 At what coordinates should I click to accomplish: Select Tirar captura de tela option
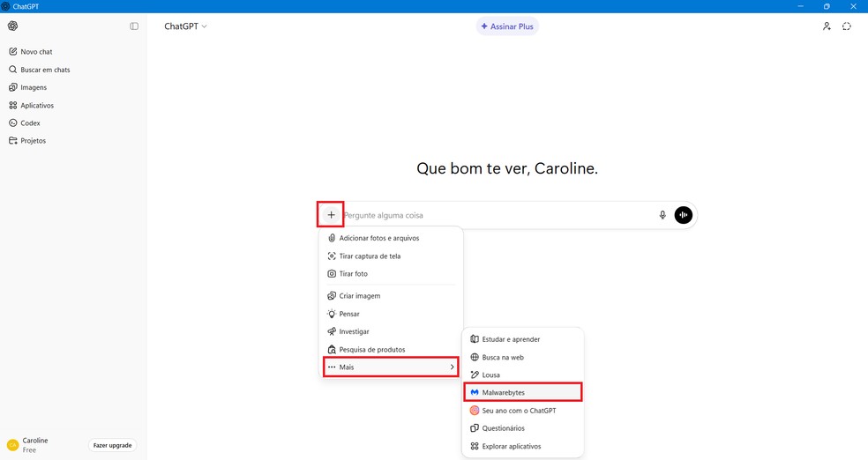tap(391, 256)
